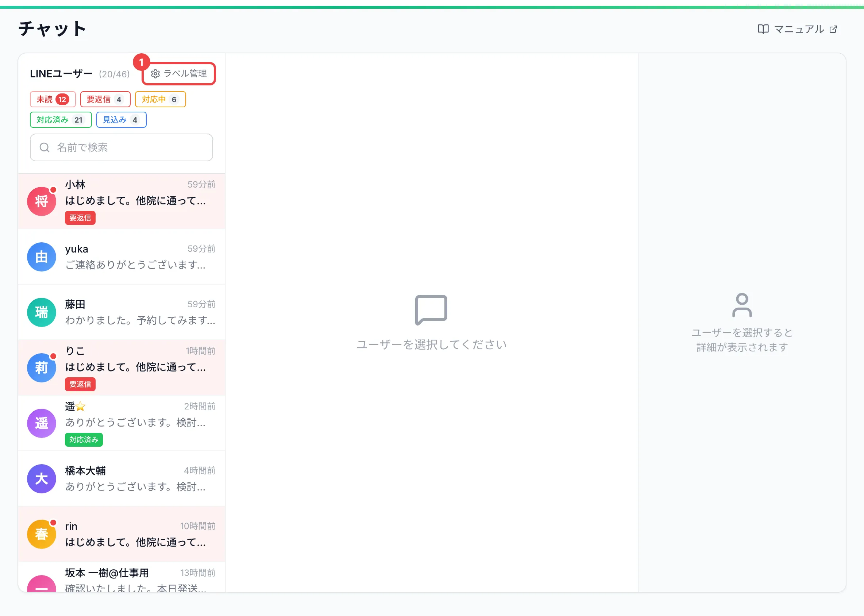
Task: Open 橋本大輔's avatar 大
Action: (41, 479)
